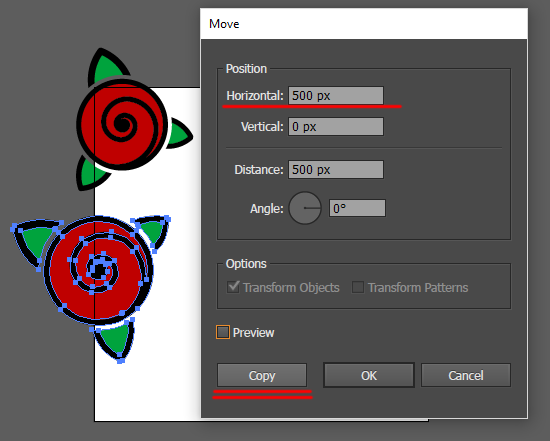Screen dimensions: 550x441
Task: Click the Position group heading
Action: 246,69
